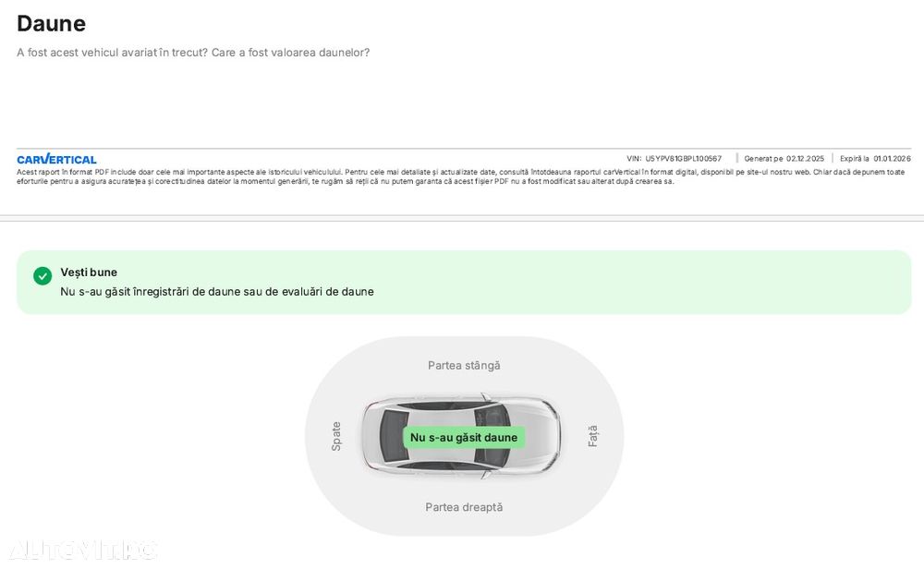Click the "Vești bune" title
924x569 pixels.
pos(89,272)
